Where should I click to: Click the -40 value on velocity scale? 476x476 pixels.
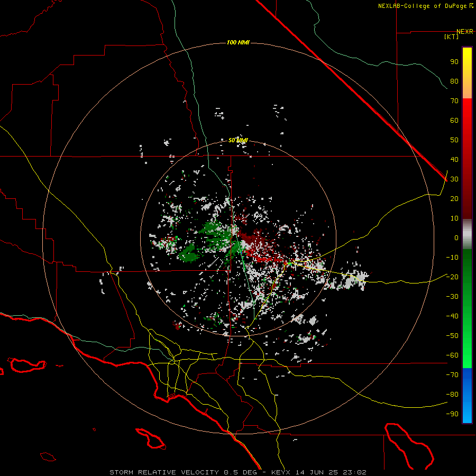click(452, 316)
